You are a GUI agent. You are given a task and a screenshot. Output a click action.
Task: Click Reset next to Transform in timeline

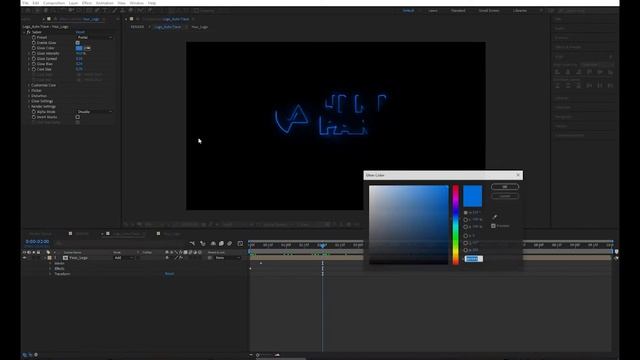point(169,274)
